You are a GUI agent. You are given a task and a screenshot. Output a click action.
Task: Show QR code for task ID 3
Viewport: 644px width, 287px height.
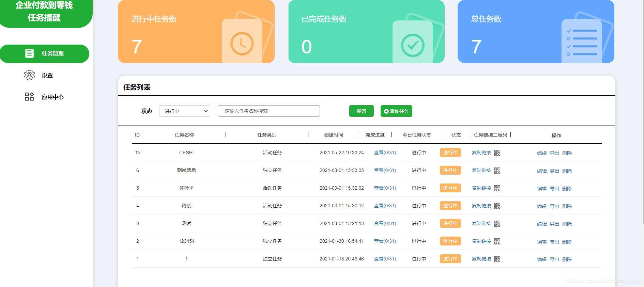tap(497, 224)
